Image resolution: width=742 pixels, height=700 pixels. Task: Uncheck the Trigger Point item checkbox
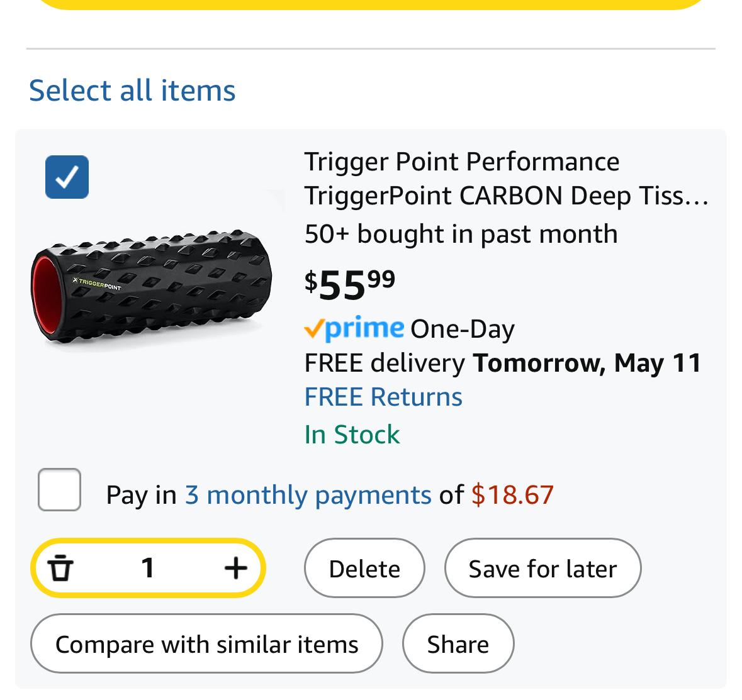[x=67, y=177]
